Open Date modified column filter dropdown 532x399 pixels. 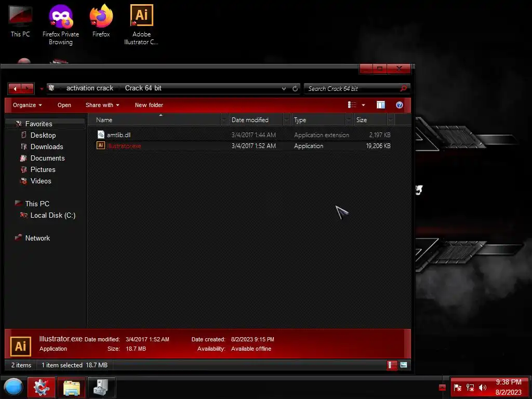click(x=287, y=120)
